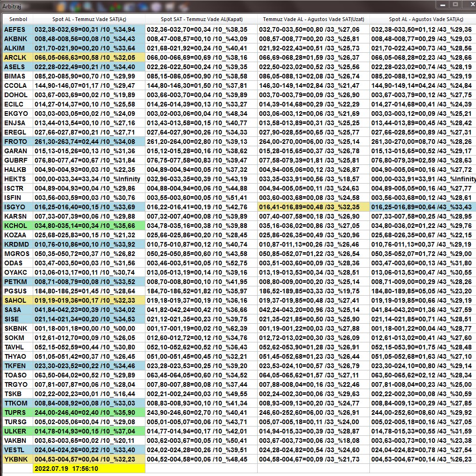This screenshot has width=476, height=476.
Task: Click the green TUPRS symbol cell
Action: tap(18, 412)
